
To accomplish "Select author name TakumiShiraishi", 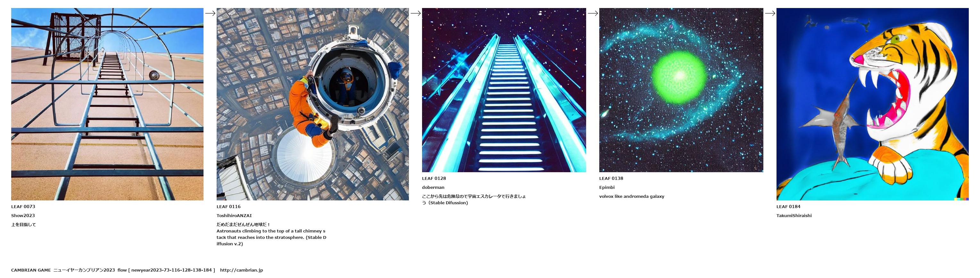I will (794, 215).
